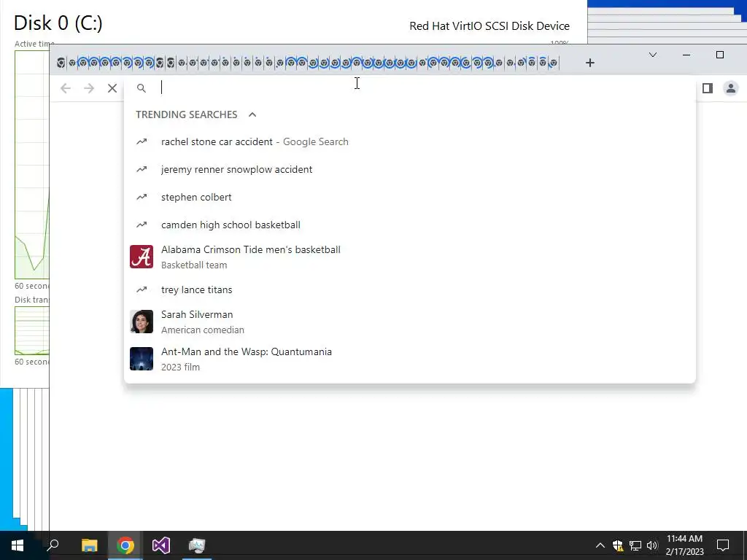
Task: Click the volume speaker tray icon
Action: click(x=652, y=545)
